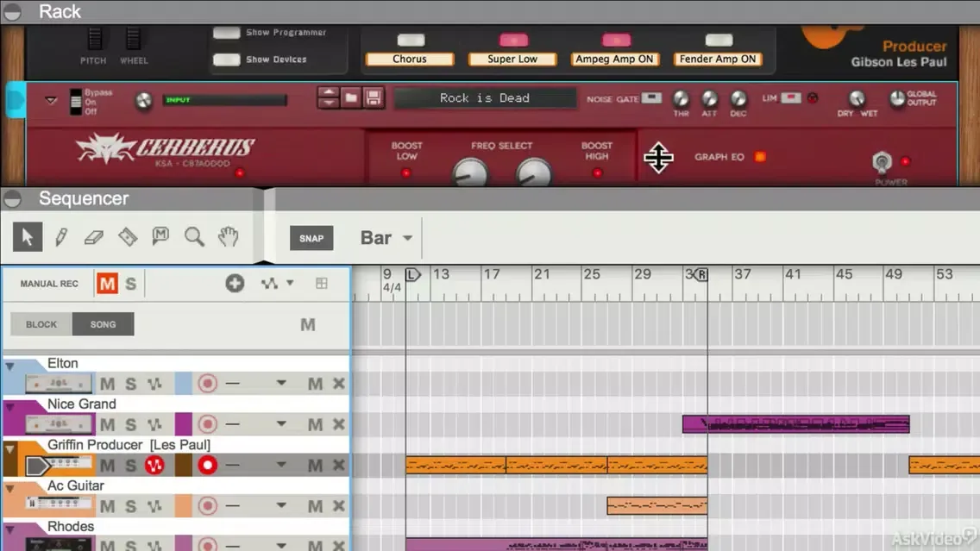980x551 pixels.
Task: Toggle the Graph EQ button
Action: pos(760,157)
